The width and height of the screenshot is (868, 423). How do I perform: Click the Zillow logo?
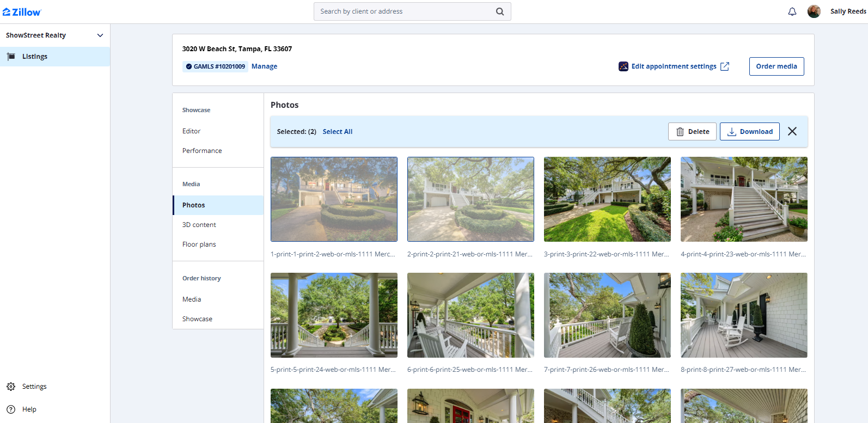[x=22, y=11]
